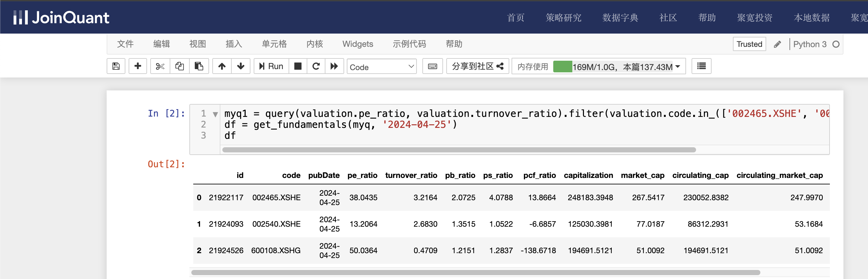The width and height of the screenshot is (868, 279).
Task: Interrupt kernel with stop square icon
Action: coord(298,66)
